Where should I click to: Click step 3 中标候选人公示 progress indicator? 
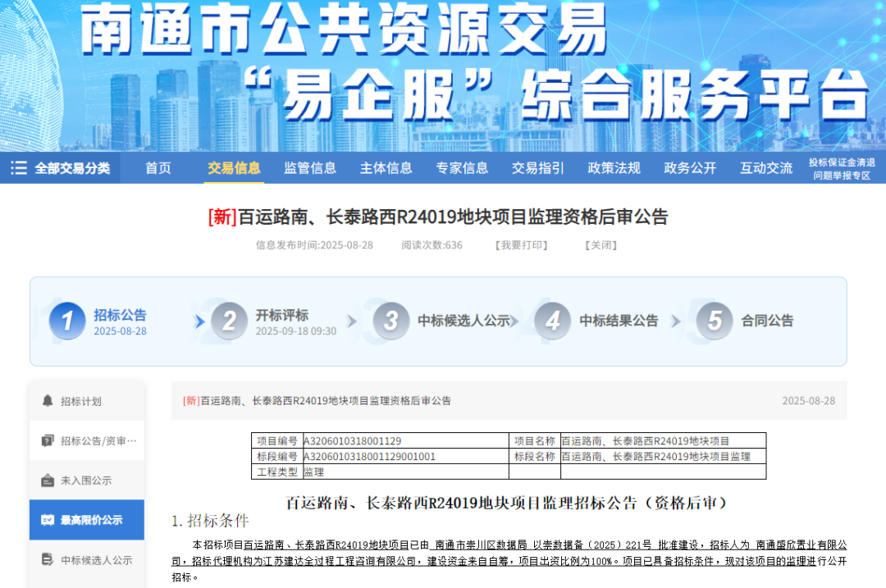pyautogui.click(x=391, y=321)
